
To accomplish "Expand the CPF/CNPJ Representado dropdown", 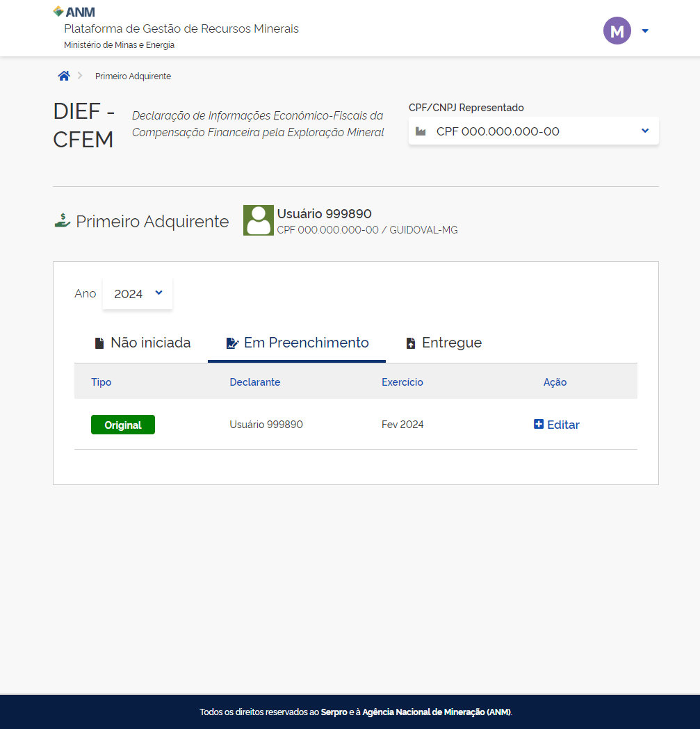I will point(644,131).
